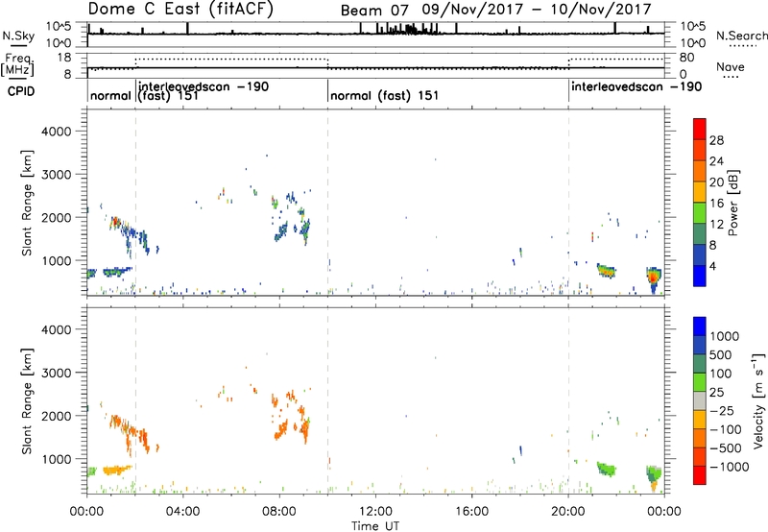Viewport: 768px width, 532px height.
Task: Click the 'normal (fast) 151' label at 10:00
Action: [385, 95]
